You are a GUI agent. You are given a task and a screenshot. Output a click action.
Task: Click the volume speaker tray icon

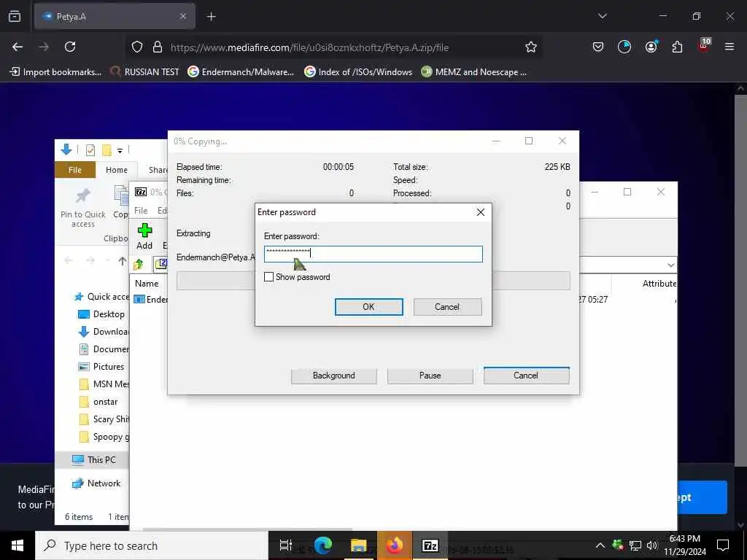pos(652,545)
